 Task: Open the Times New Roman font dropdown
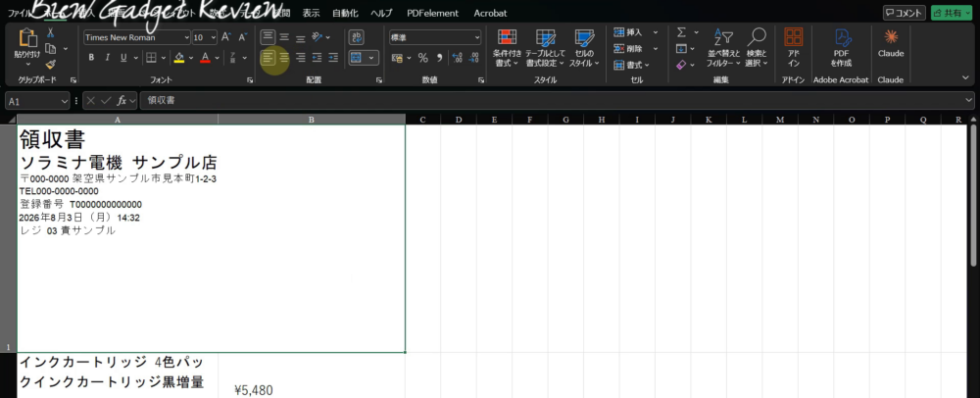186,37
